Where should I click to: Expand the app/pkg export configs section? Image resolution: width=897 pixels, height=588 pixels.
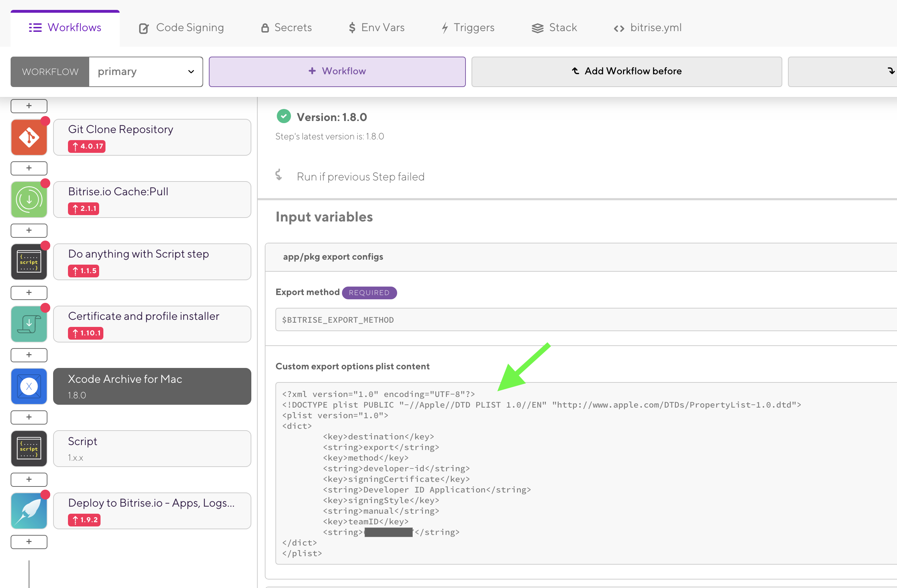coord(333,256)
